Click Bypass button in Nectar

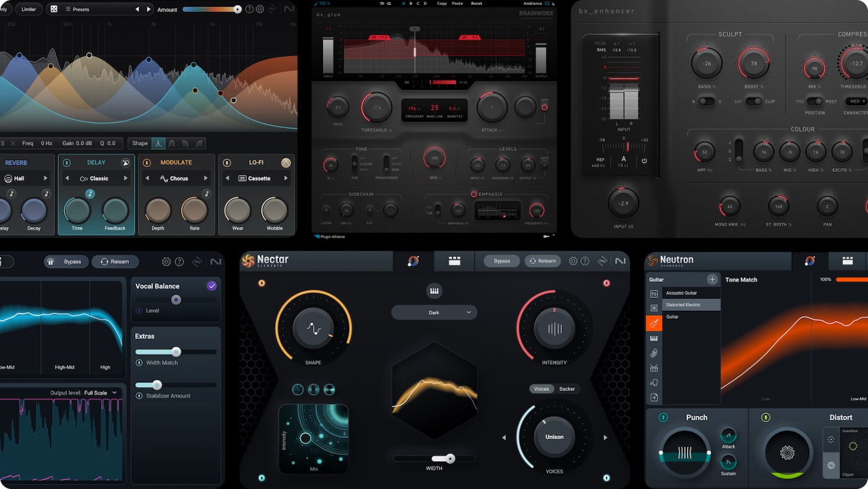coord(502,261)
